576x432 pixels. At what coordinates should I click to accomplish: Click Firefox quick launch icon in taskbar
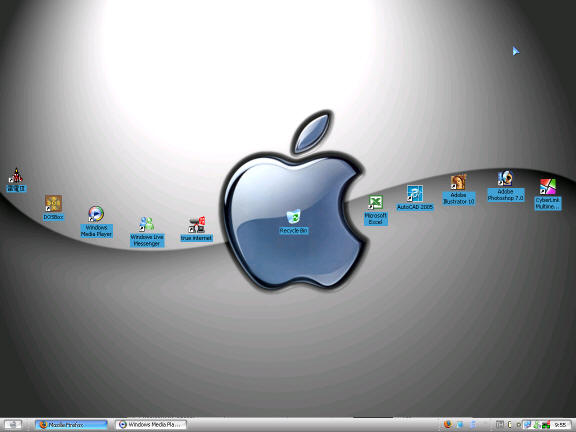pos(448,424)
